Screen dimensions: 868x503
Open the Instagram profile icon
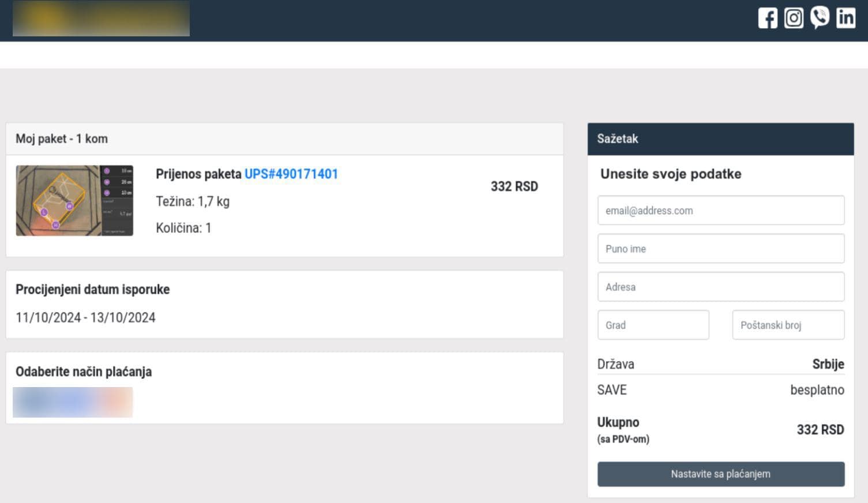[x=794, y=18]
